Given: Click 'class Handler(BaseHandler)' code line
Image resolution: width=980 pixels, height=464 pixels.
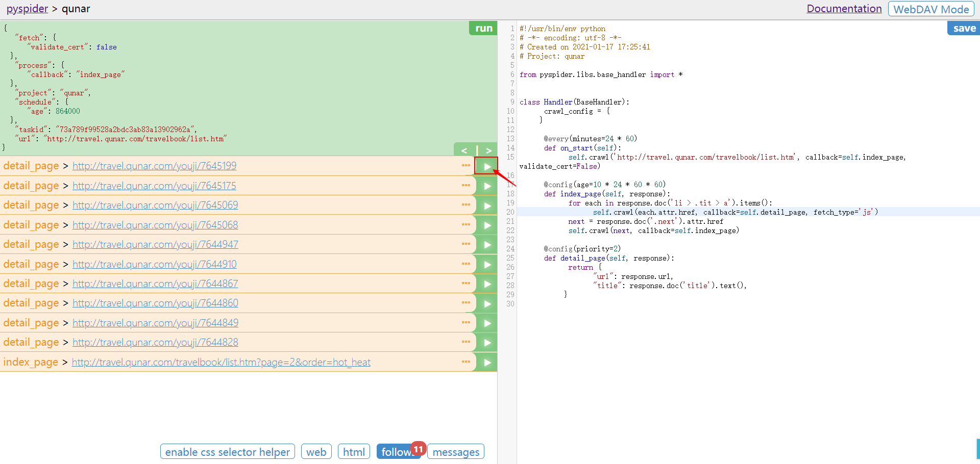Looking at the screenshot, I should pos(574,102).
